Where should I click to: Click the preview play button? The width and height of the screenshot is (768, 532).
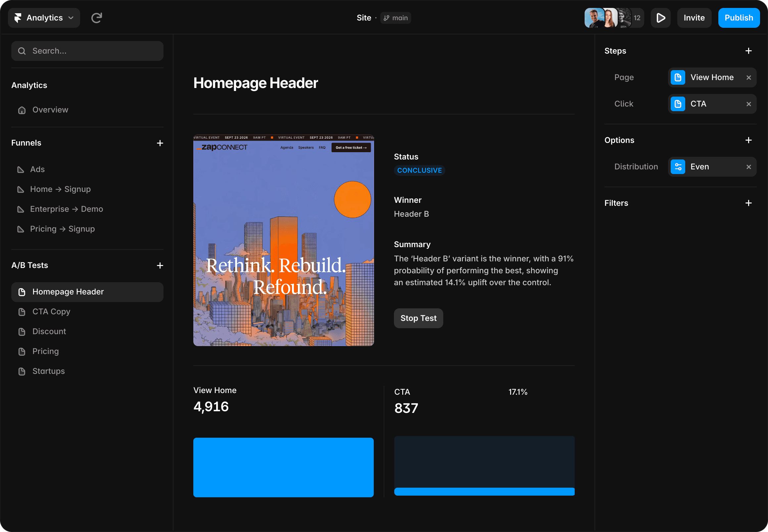click(660, 18)
